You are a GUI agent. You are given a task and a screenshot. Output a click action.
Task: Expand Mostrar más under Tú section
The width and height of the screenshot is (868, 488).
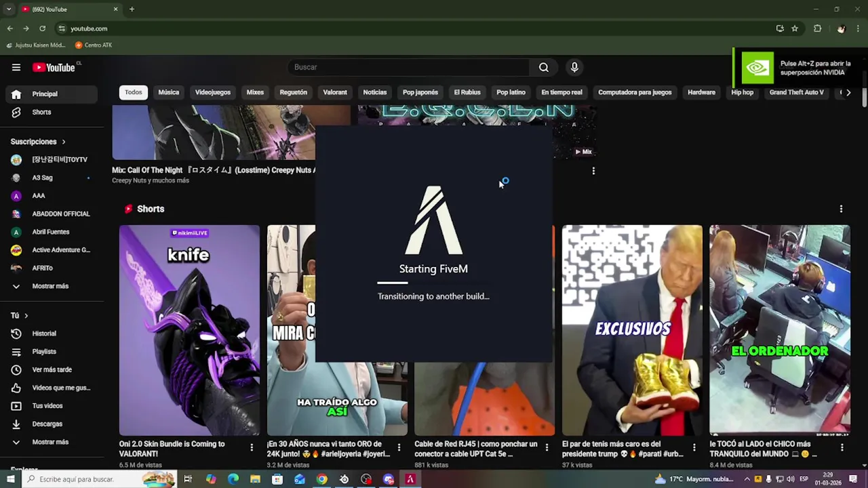pos(52,442)
